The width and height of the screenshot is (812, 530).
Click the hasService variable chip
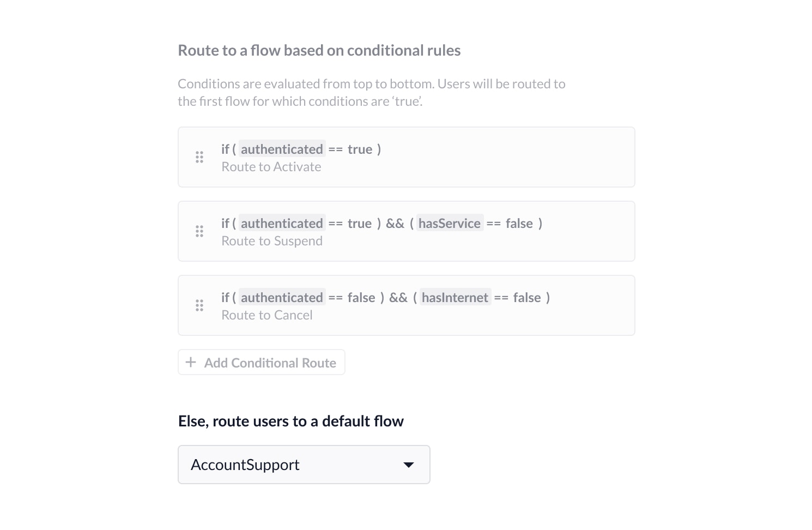tap(450, 224)
